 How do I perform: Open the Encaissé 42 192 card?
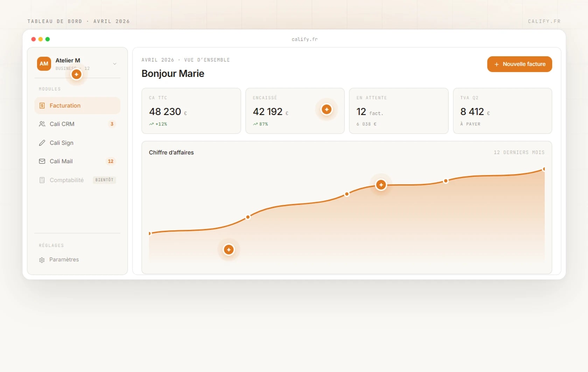(295, 111)
